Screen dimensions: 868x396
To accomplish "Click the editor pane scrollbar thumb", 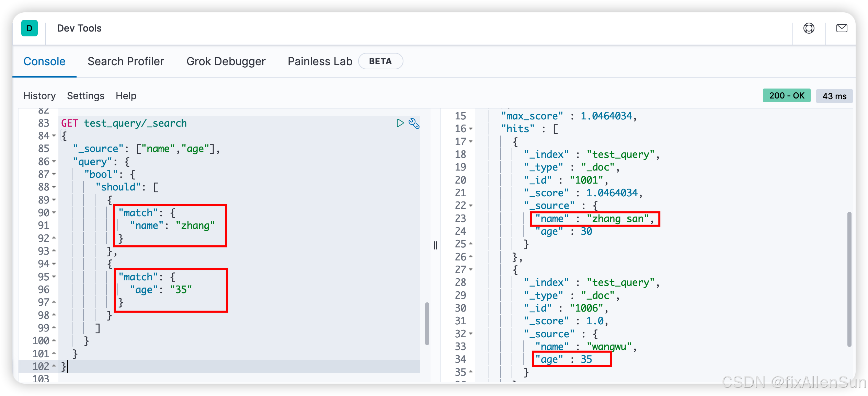I will pos(427,323).
